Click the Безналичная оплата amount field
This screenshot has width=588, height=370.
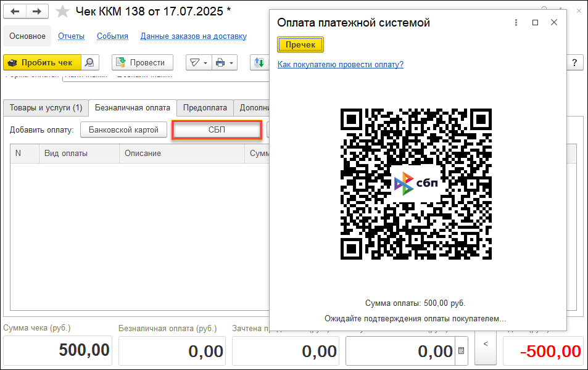coord(172,350)
